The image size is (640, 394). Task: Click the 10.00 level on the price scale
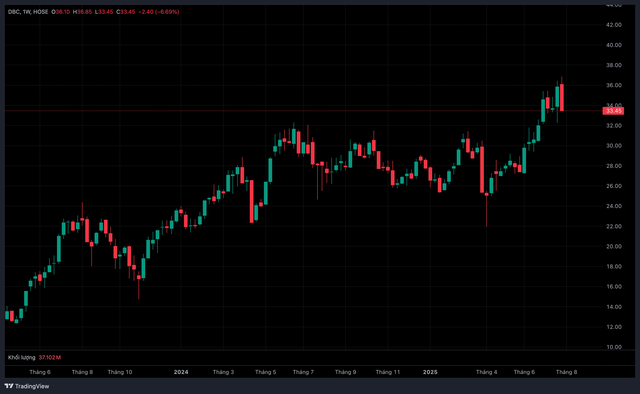[614, 347]
